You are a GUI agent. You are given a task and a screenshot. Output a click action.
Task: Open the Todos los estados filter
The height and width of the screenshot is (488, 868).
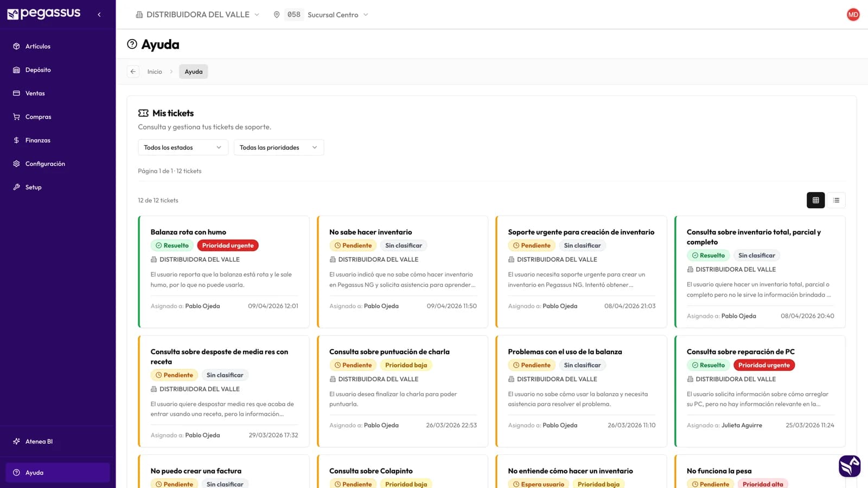[x=183, y=147]
